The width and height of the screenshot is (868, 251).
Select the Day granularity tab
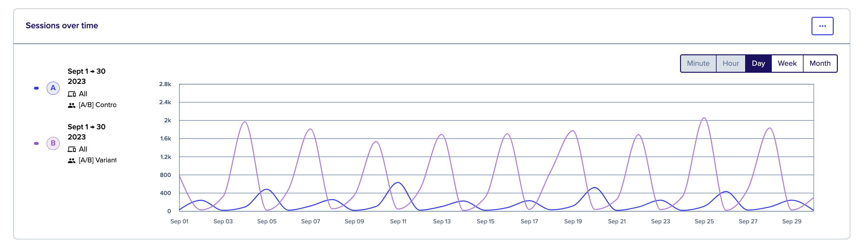tap(758, 64)
